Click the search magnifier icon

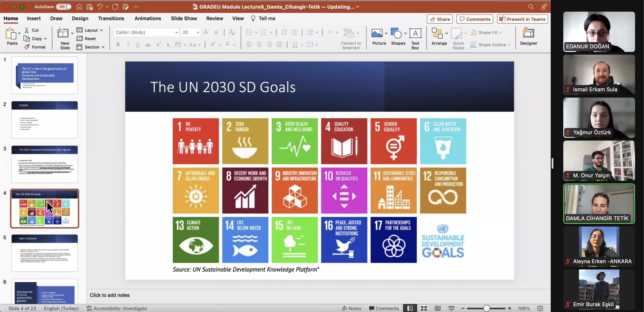531,7
